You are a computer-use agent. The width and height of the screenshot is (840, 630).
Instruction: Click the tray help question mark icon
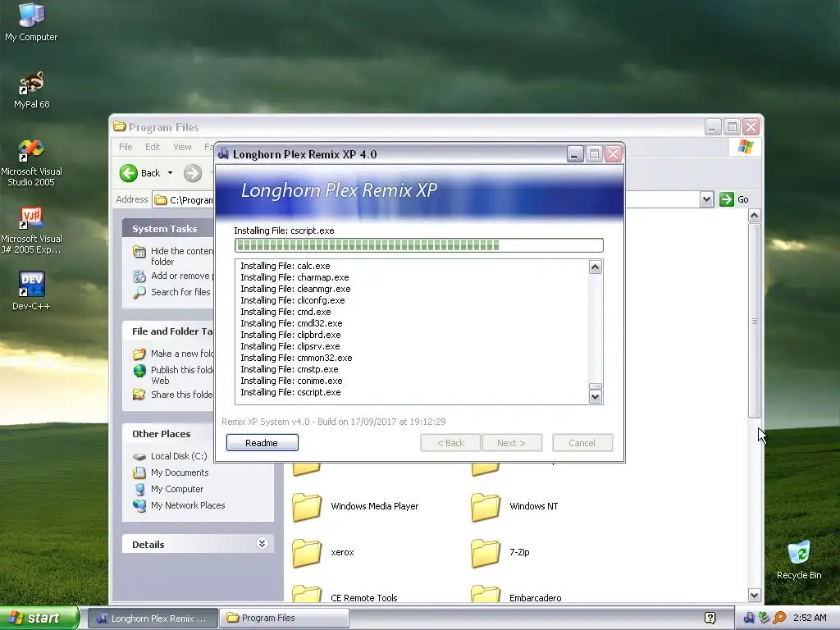710,618
